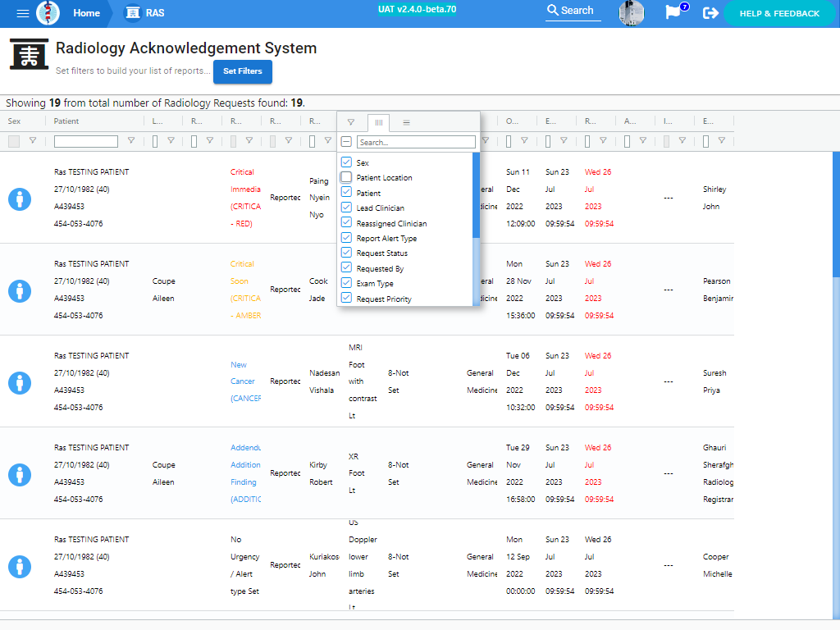
Task: Click the hospital logo icon in header
Action: pyautogui.click(x=48, y=13)
